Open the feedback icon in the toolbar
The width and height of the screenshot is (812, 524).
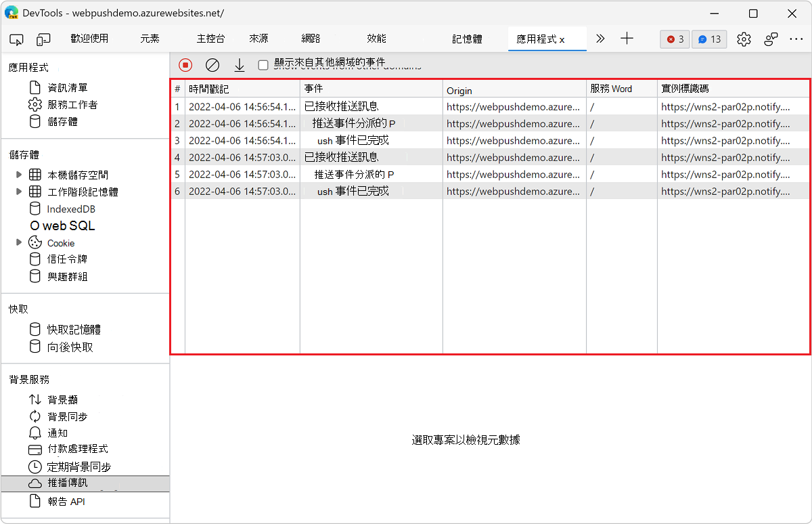pos(771,39)
